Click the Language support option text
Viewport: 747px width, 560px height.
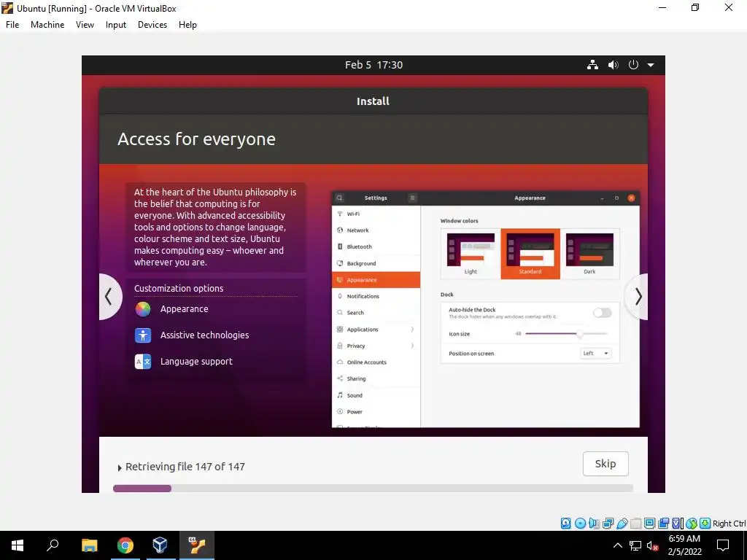[x=196, y=362]
